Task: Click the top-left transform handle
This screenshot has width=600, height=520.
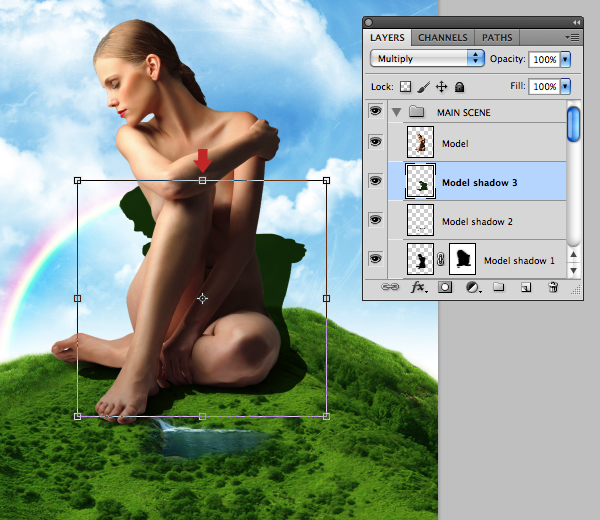Action: pos(77,180)
